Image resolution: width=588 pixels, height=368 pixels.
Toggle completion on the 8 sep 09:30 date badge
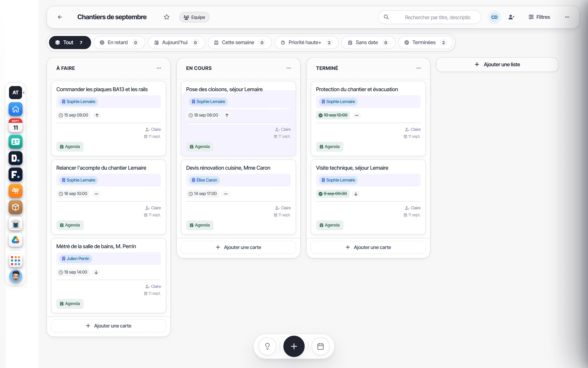pos(333,194)
